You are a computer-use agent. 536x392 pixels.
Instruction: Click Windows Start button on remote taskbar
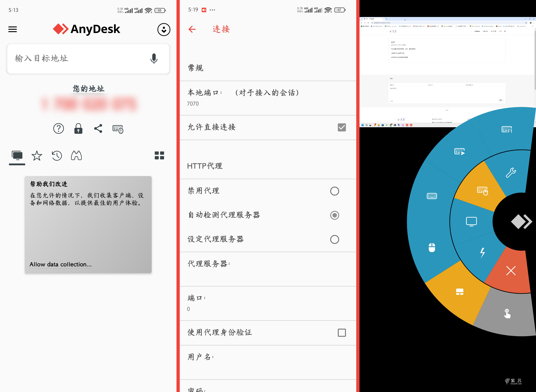[362, 125]
